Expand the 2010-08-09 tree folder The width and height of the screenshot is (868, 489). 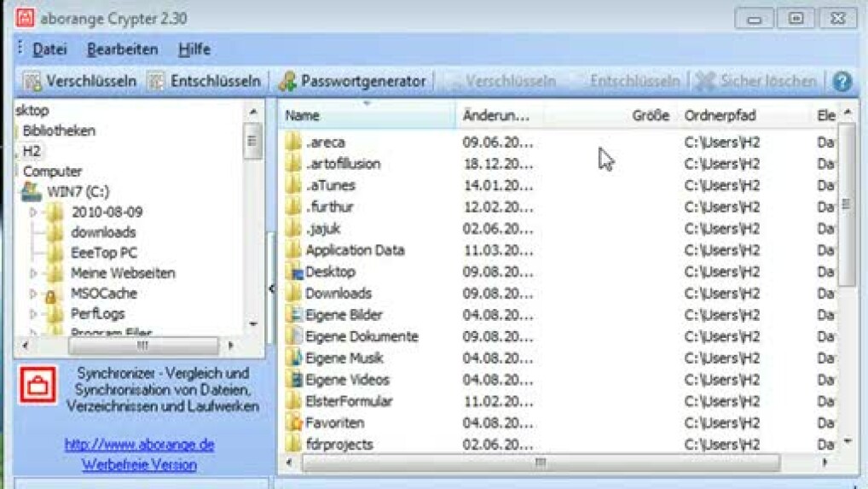(x=34, y=212)
